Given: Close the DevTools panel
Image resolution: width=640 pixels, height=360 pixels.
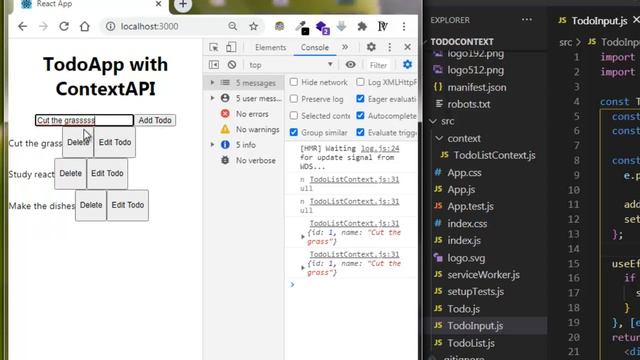Looking at the screenshot, I should [x=407, y=47].
